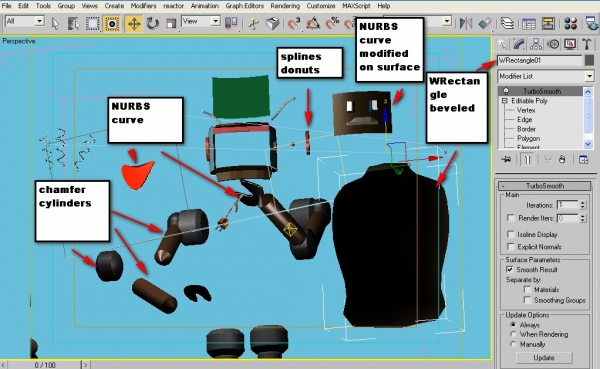
Task: Click the Mirror tool icon
Action: click(x=466, y=24)
